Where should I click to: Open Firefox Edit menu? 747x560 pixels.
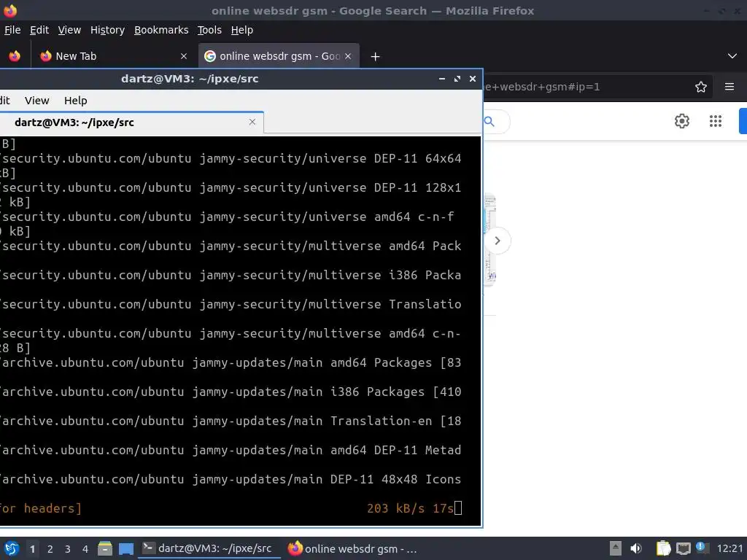tap(39, 30)
